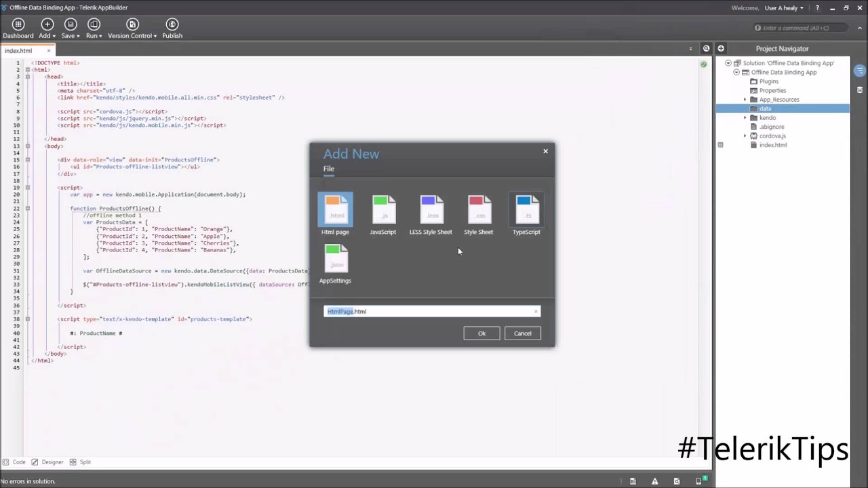Click the database icon on right sidebar

(x=860, y=89)
